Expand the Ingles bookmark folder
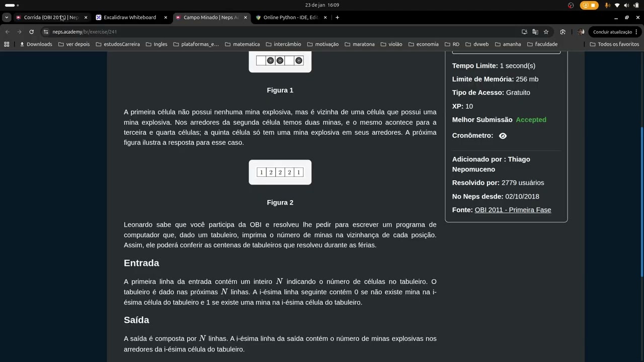The width and height of the screenshot is (644, 362). click(156, 44)
